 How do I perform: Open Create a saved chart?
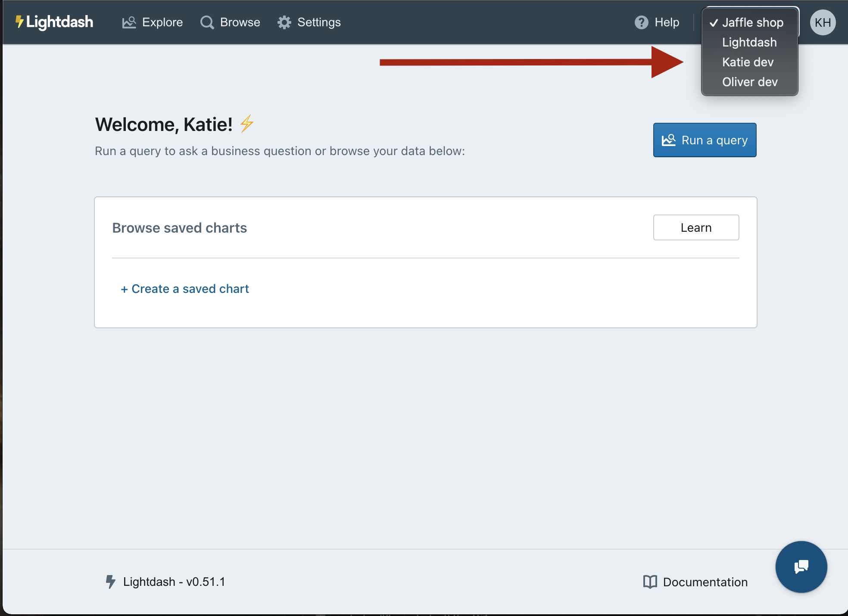click(x=184, y=289)
